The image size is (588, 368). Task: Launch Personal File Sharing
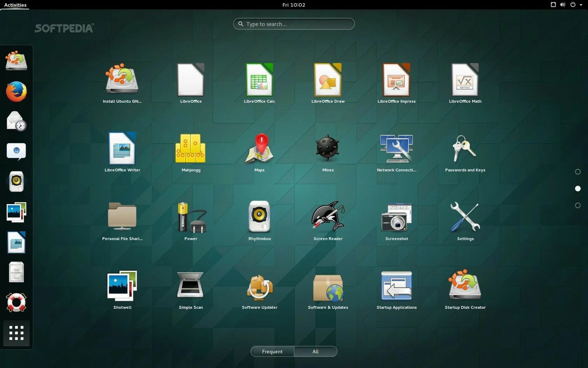pos(122,220)
